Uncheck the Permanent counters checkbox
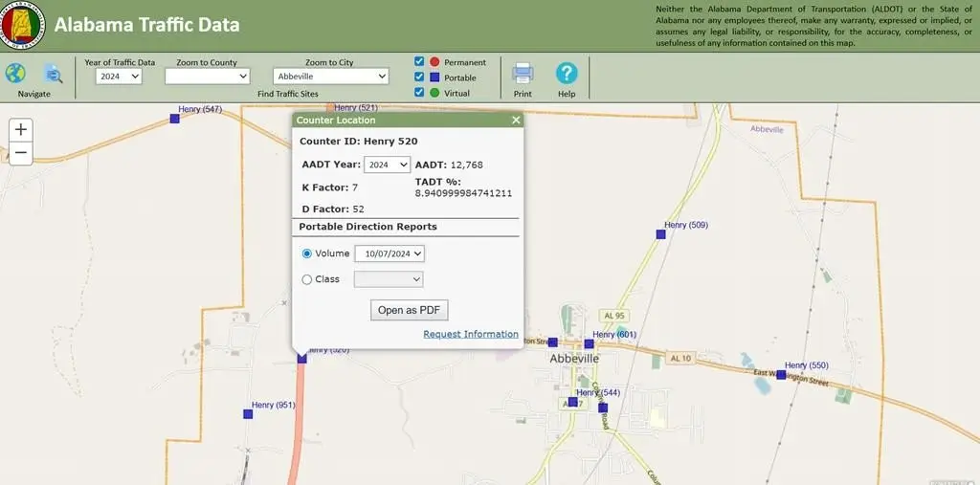Viewport: 980px width, 485px height. pos(419,62)
